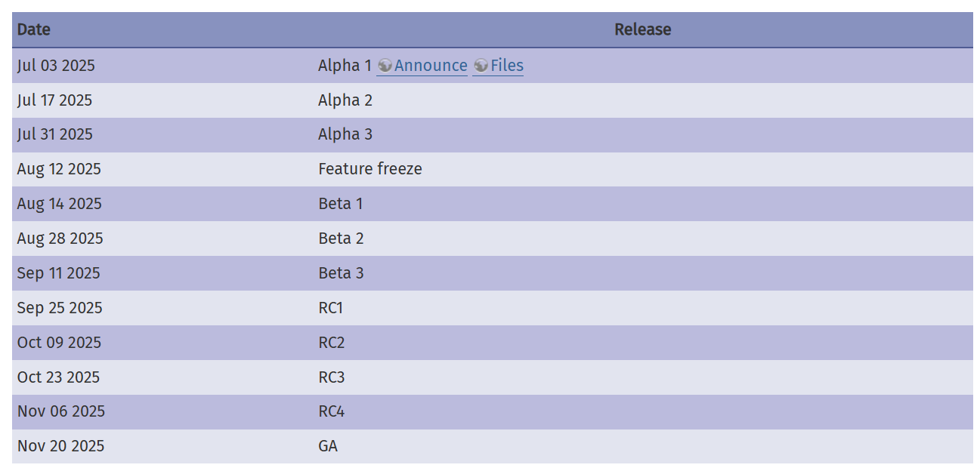Click the Oct 23 2025 date

point(58,377)
